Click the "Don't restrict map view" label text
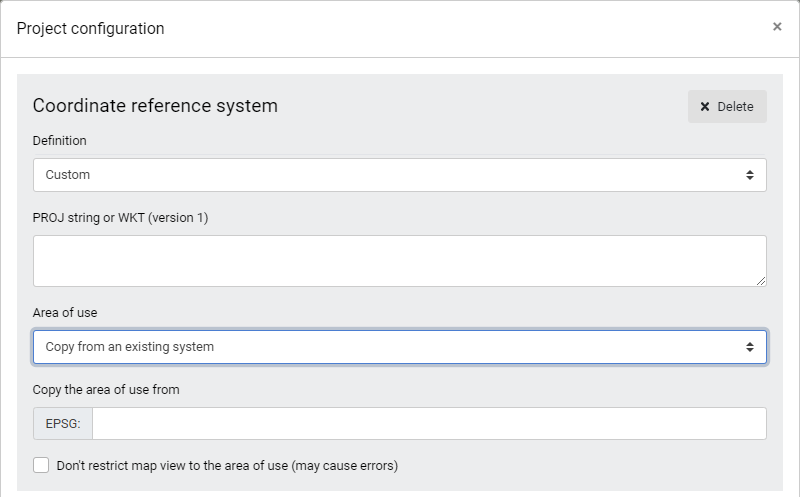The height and width of the screenshot is (497, 800). tap(227, 465)
